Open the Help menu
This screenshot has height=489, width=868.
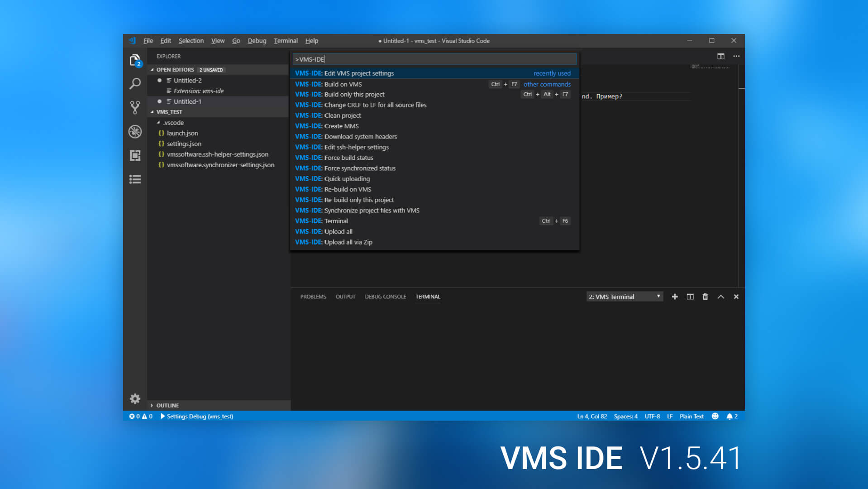311,40
